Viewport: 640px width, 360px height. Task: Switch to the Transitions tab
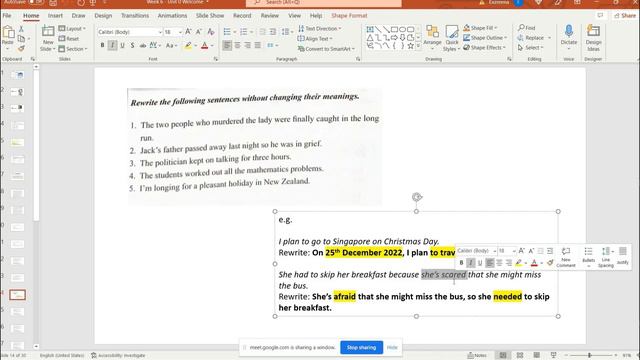click(135, 16)
